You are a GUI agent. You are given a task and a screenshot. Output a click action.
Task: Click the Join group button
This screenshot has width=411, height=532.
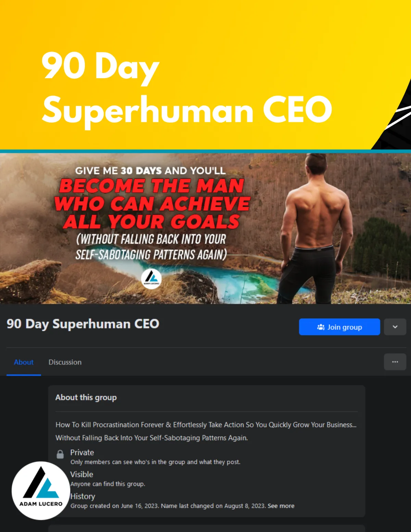click(x=339, y=327)
